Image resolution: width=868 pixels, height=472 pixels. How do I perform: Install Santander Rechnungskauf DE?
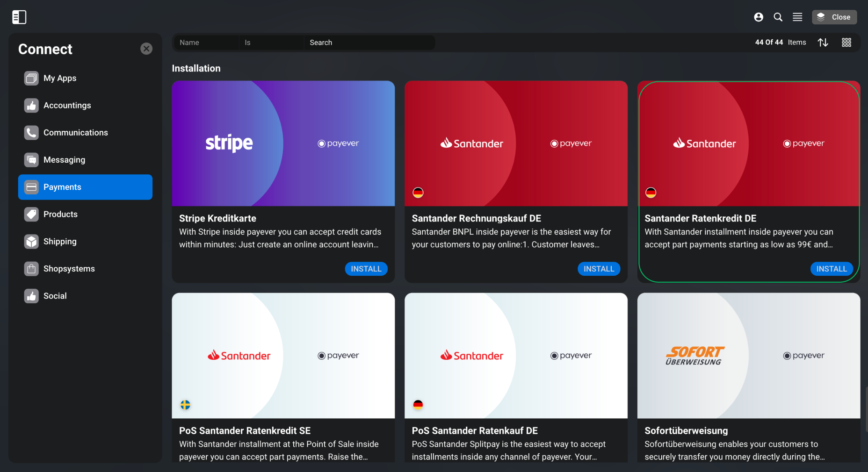coord(599,269)
